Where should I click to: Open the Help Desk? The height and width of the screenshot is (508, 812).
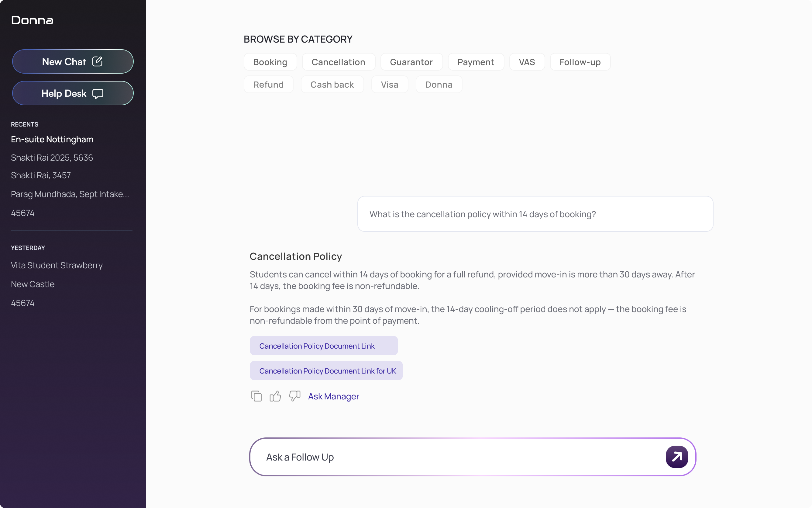click(x=73, y=93)
